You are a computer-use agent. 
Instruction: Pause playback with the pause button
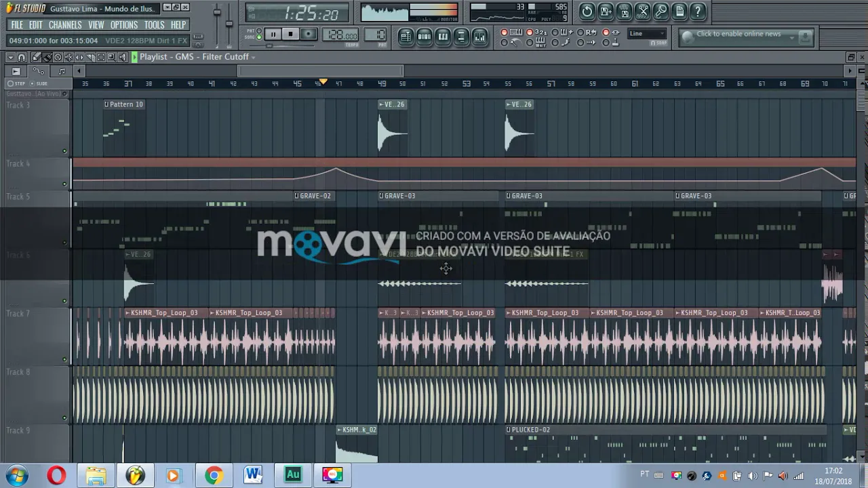coord(273,34)
